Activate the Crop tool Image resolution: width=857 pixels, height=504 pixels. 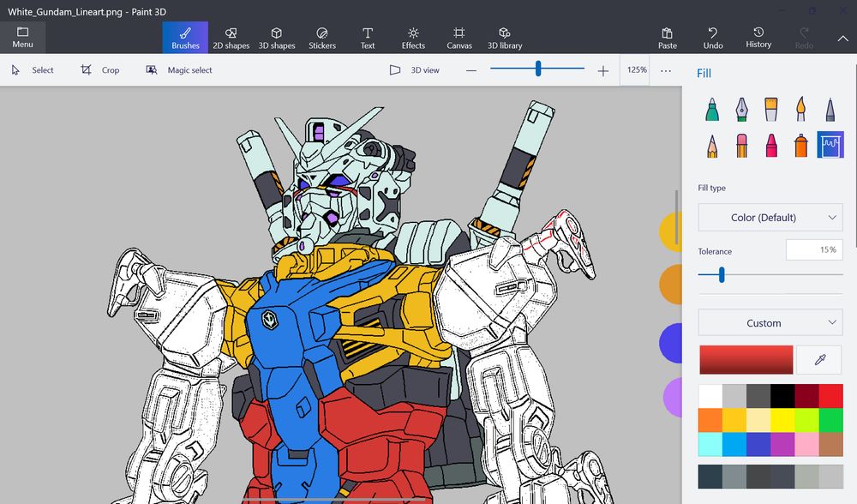pyautogui.click(x=100, y=70)
